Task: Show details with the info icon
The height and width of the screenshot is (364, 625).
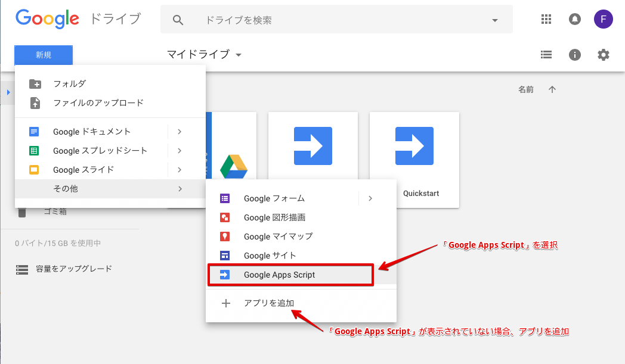Action: click(x=575, y=55)
